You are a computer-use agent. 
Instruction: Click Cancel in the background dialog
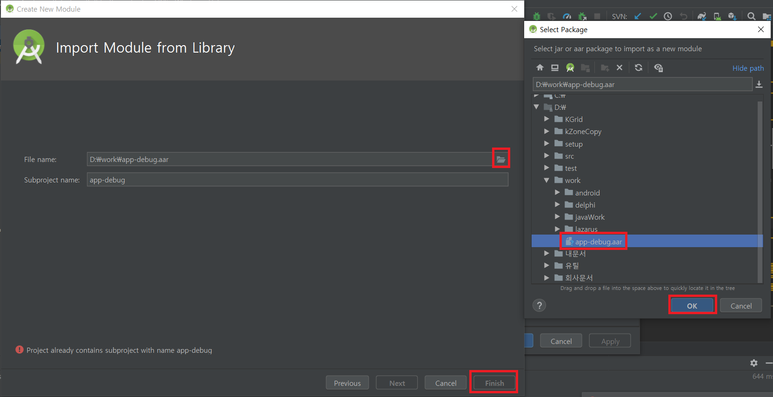pos(561,341)
